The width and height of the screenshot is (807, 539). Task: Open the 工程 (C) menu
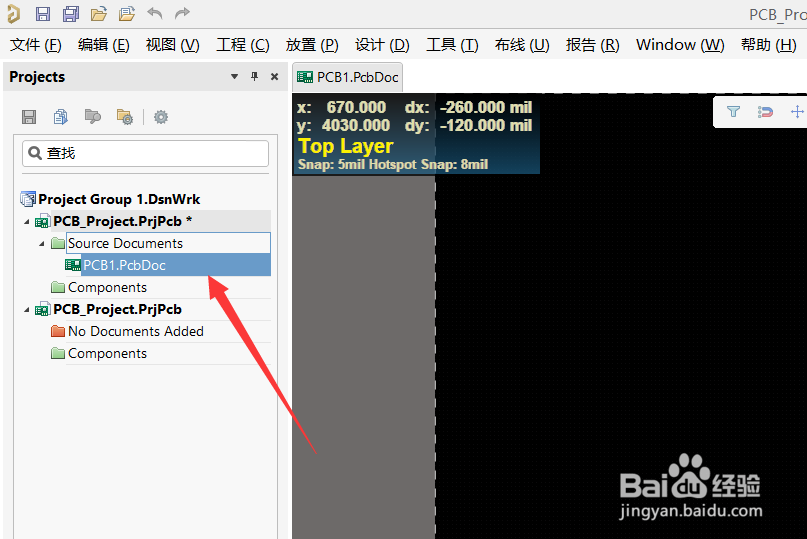(242, 45)
